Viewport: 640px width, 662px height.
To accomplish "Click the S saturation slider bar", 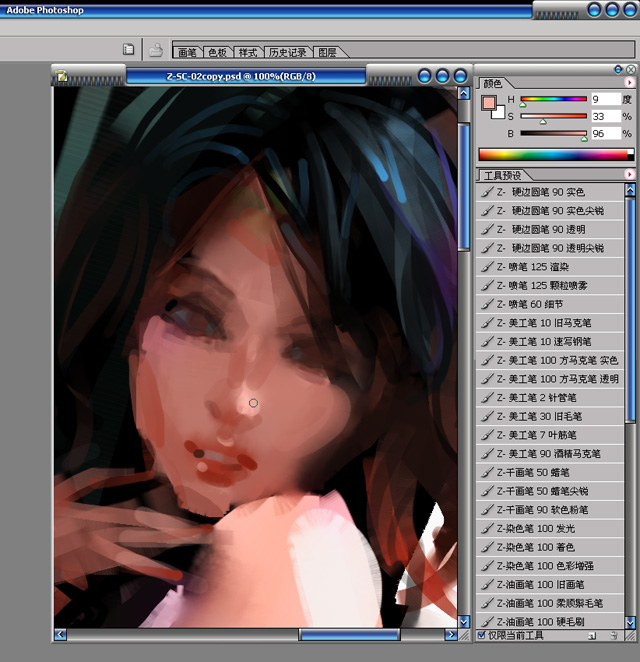I will click(553, 116).
